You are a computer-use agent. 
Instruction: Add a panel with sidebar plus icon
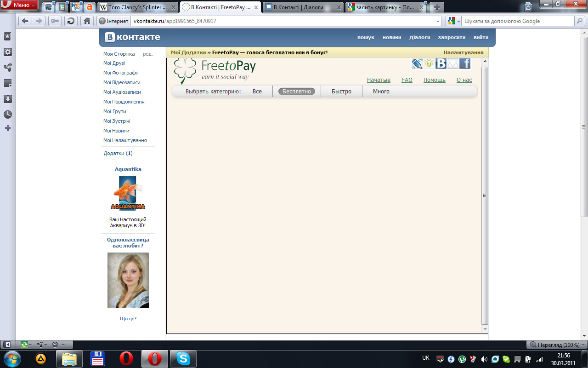point(7,128)
